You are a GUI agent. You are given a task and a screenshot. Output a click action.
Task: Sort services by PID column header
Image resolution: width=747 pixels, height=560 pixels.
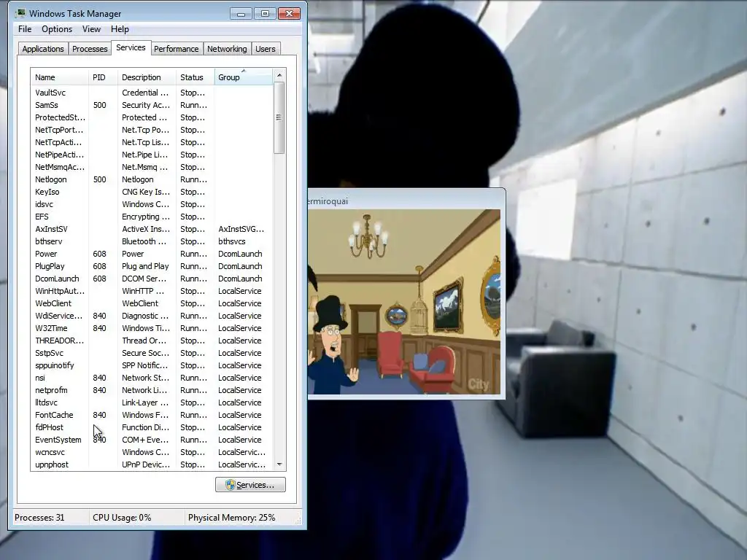[102, 77]
